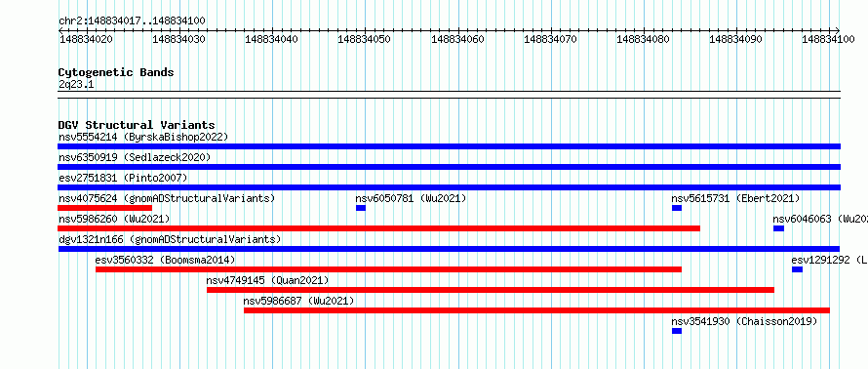Click ruler position 148834080
This screenshot has height=369, width=868.
coord(644,39)
